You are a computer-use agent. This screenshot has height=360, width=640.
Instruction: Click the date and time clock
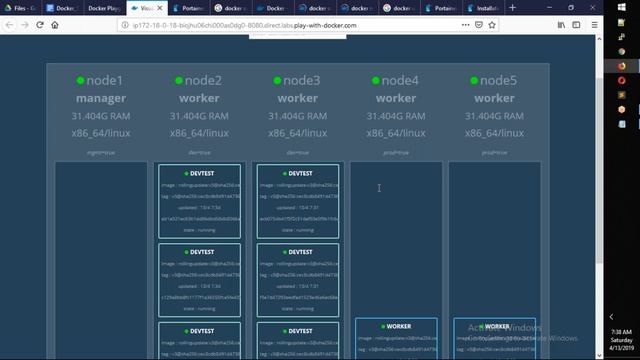pos(621,340)
